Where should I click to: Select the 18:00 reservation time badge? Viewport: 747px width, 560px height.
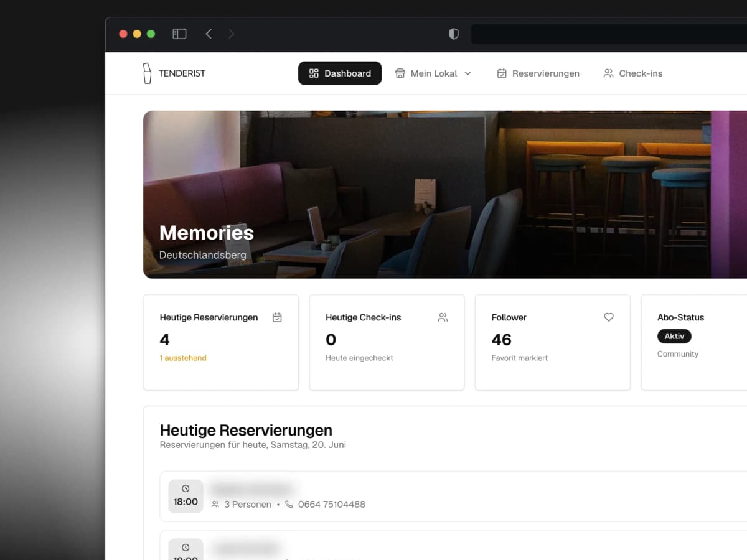tap(186, 496)
